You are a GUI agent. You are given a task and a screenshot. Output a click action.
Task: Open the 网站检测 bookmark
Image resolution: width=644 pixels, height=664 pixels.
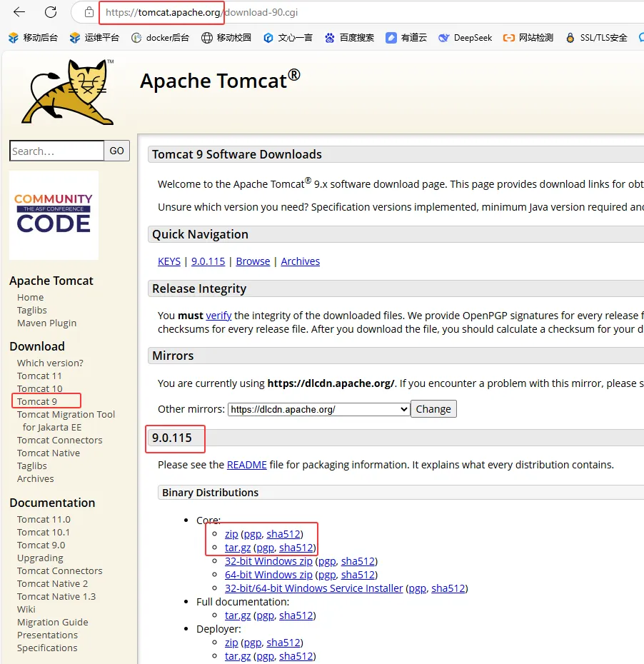[528, 38]
